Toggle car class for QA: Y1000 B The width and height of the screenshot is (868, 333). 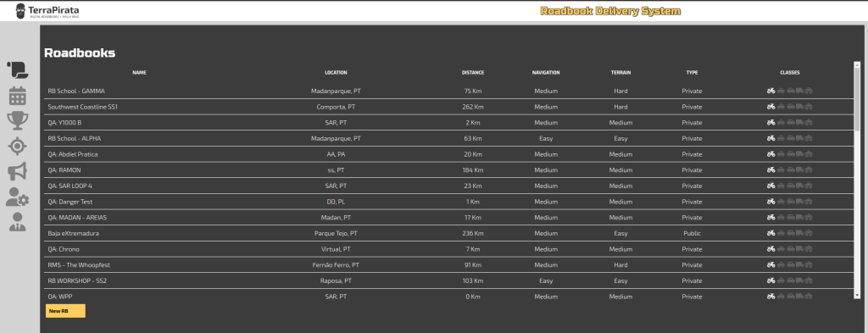[x=791, y=123]
